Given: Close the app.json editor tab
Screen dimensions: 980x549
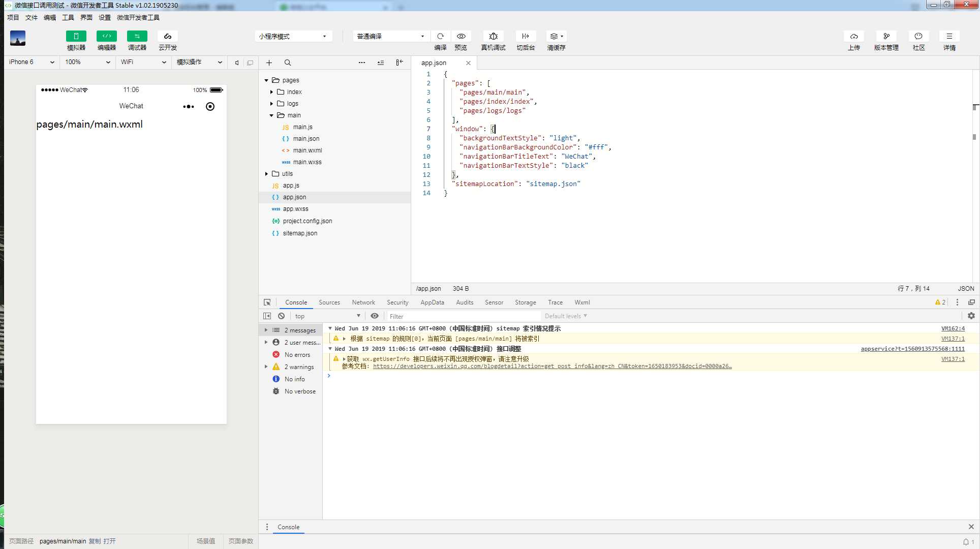Looking at the screenshot, I should (x=468, y=63).
